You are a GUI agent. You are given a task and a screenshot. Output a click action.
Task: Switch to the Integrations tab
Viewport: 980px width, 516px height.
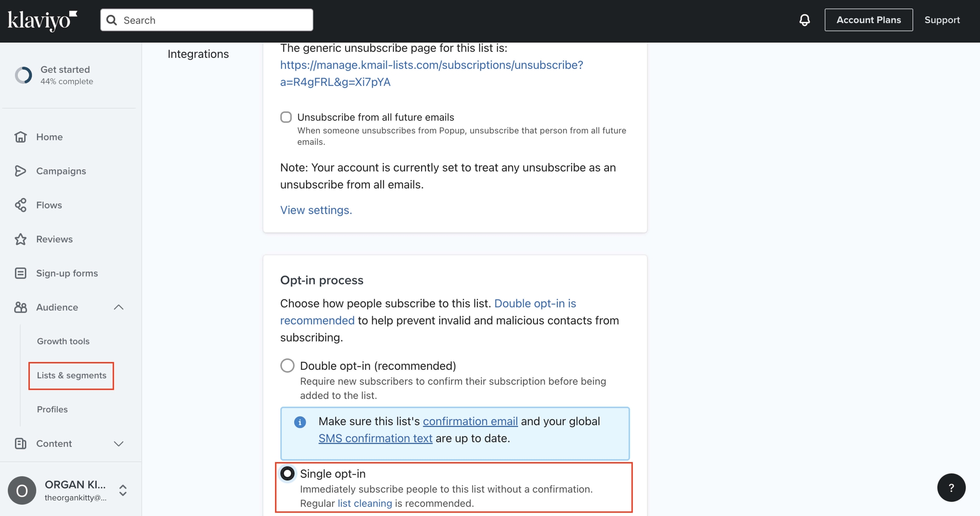coord(198,54)
